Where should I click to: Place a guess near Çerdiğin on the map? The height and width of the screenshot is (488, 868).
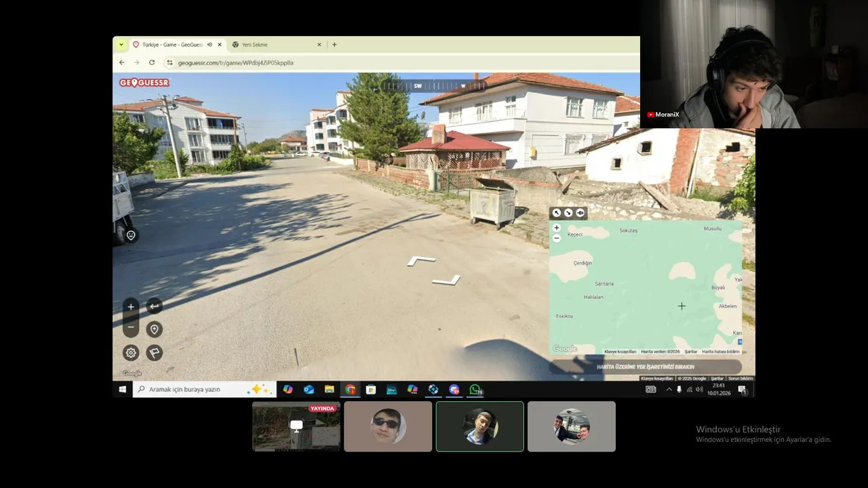(583, 263)
